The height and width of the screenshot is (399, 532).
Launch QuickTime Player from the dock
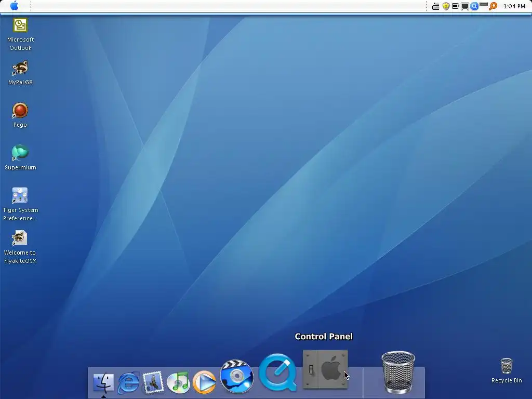click(278, 372)
